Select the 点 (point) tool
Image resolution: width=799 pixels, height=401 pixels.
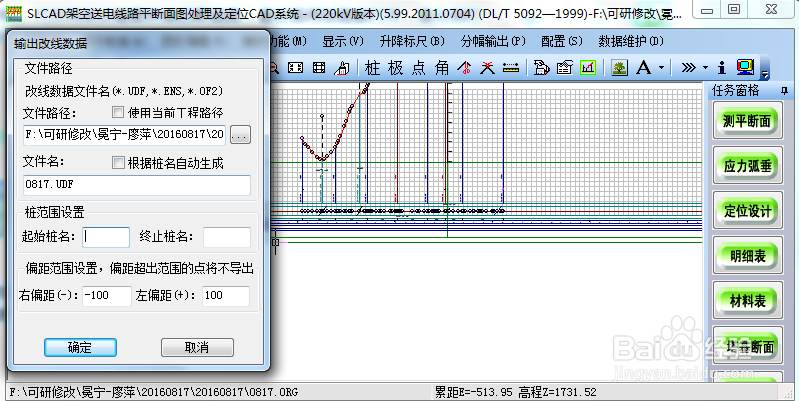(x=418, y=67)
